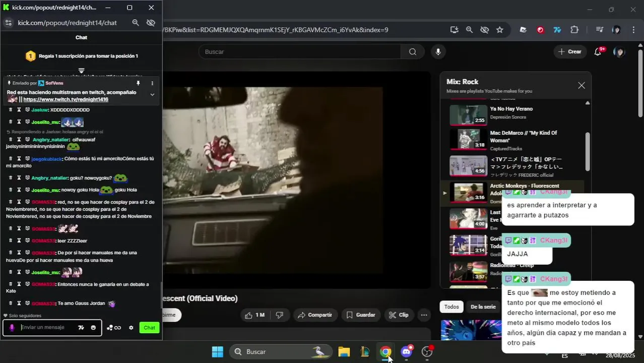The height and width of the screenshot is (363, 644).
Task: Click the 7TV icon inside the chat input
Action: tap(81, 328)
